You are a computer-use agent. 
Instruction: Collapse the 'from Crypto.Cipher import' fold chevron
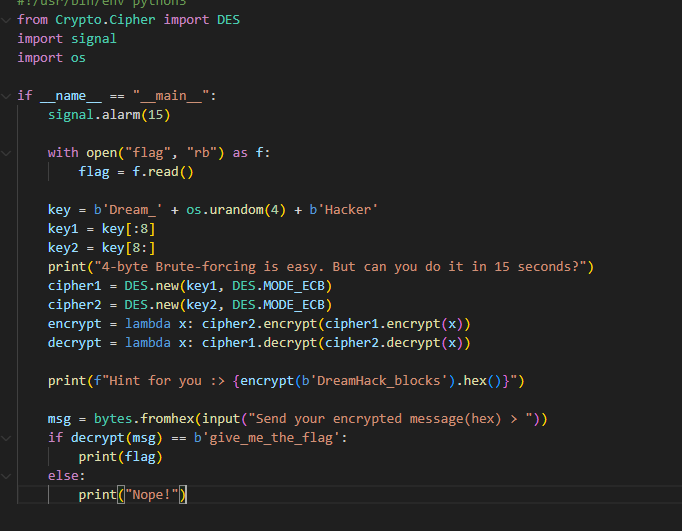(x=6, y=20)
